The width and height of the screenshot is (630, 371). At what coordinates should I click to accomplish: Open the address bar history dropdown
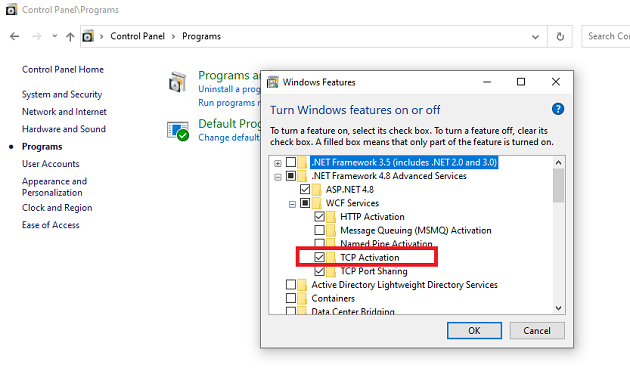pos(535,37)
